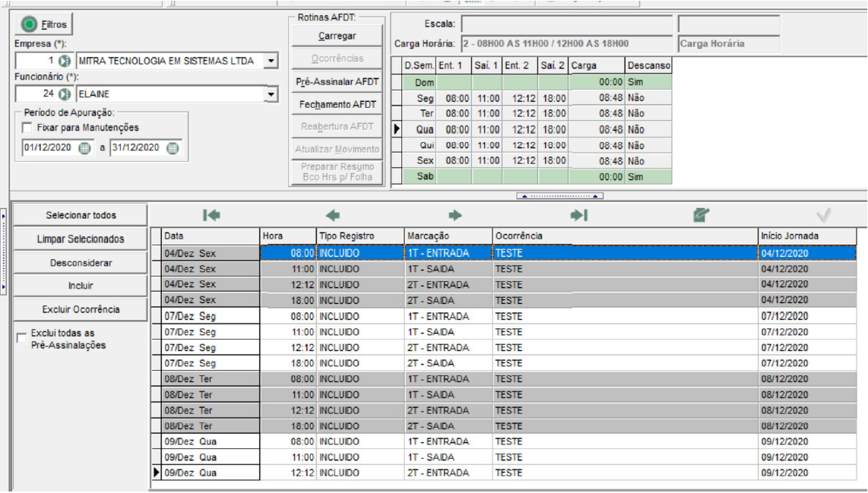The height and width of the screenshot is (493, 868).
Task: Click Selecionar todos button
Action: click(x=81, y=215)
